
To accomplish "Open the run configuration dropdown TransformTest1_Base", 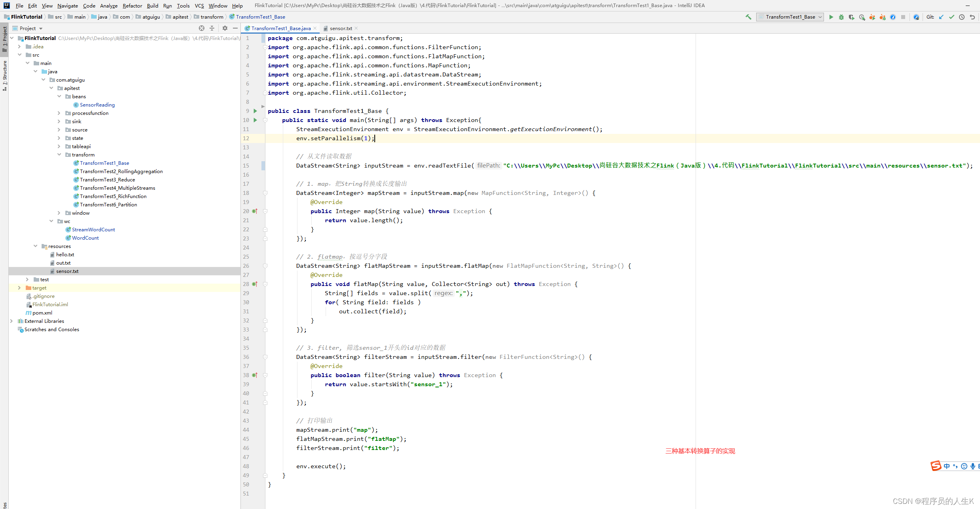I will click(790, 17).
